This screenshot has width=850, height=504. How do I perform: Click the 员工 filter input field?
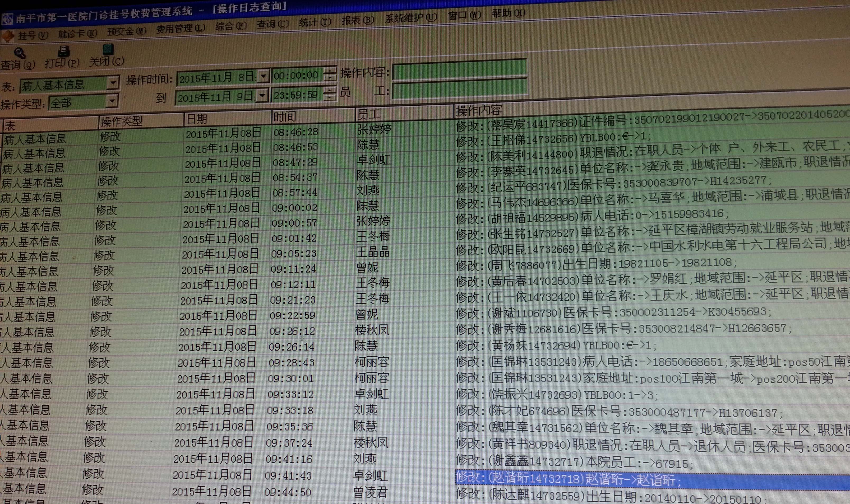(459, 89)
